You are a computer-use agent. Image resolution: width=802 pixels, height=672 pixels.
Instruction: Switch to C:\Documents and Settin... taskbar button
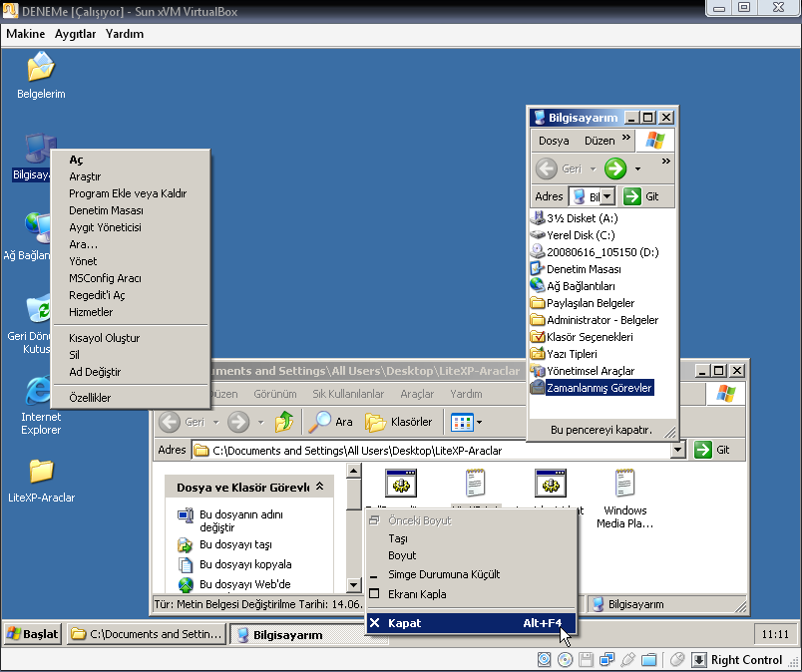[x=147, y=634]
